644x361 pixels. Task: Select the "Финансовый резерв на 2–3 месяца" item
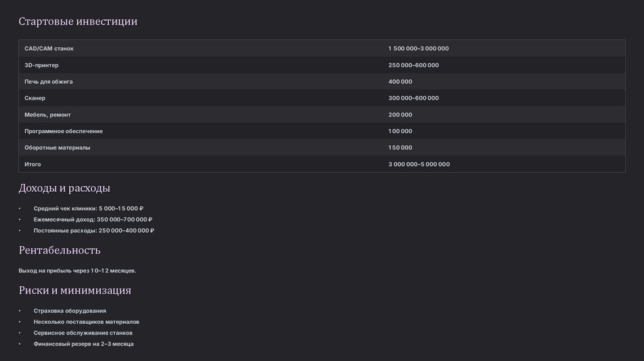click(84, 344)
